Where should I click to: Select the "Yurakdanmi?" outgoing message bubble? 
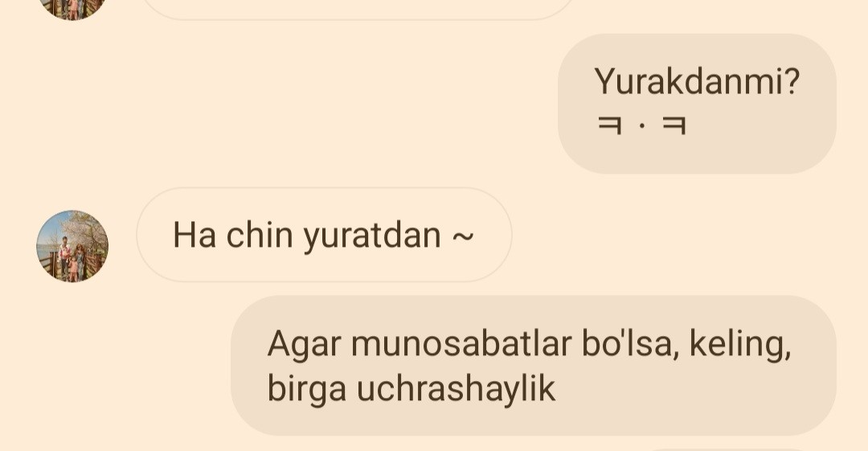pyautogui.click(x=697, y=104)
